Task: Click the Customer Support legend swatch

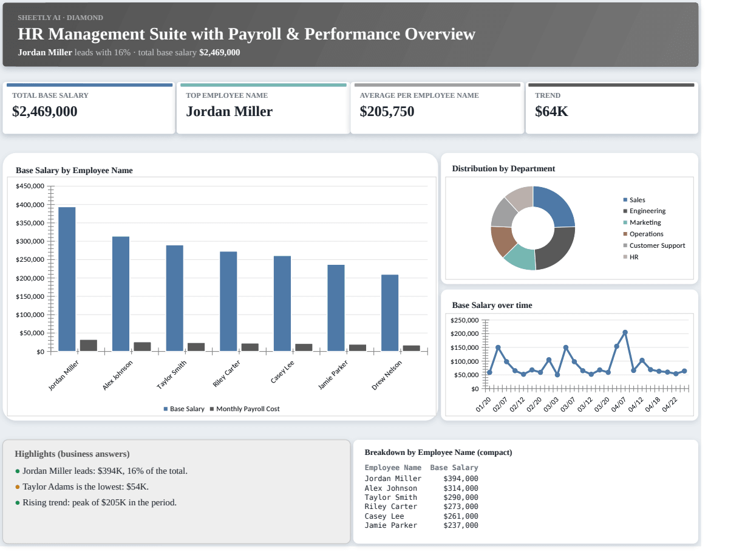Action: (625, 245)
